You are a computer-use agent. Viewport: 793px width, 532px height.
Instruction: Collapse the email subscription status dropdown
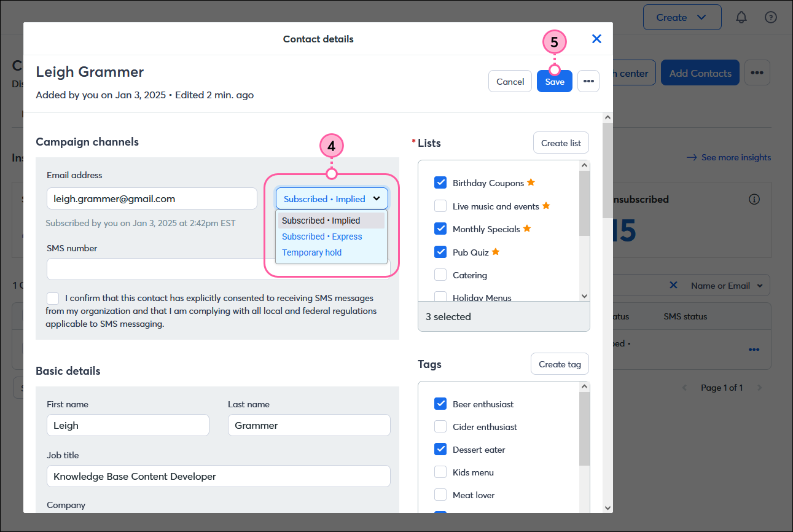[x=332, y=198]
